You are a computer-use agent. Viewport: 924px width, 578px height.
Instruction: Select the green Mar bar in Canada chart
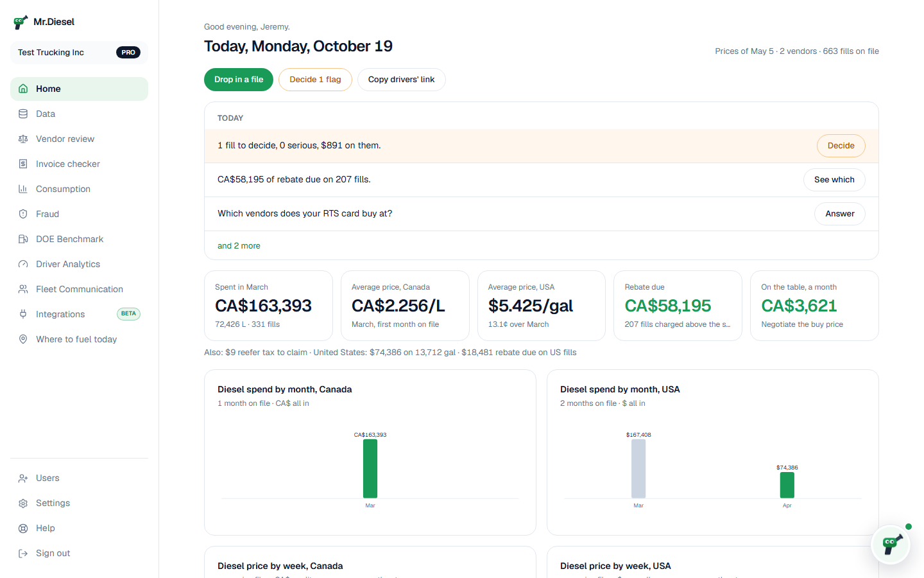(370, 468)
